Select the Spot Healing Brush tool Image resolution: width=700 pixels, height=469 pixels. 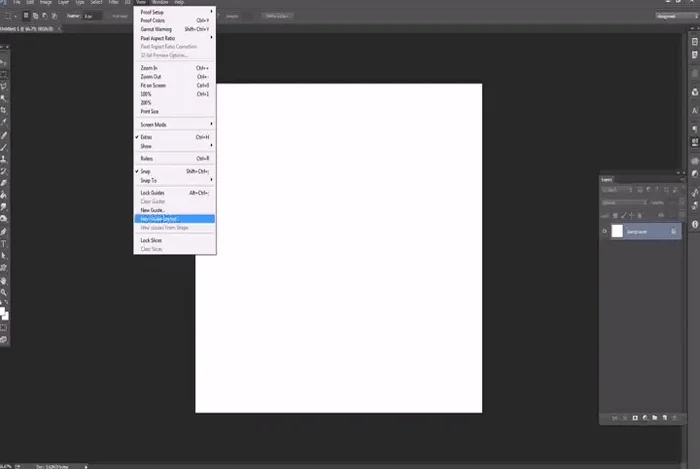pyautogui.click(x=4, y=135)
